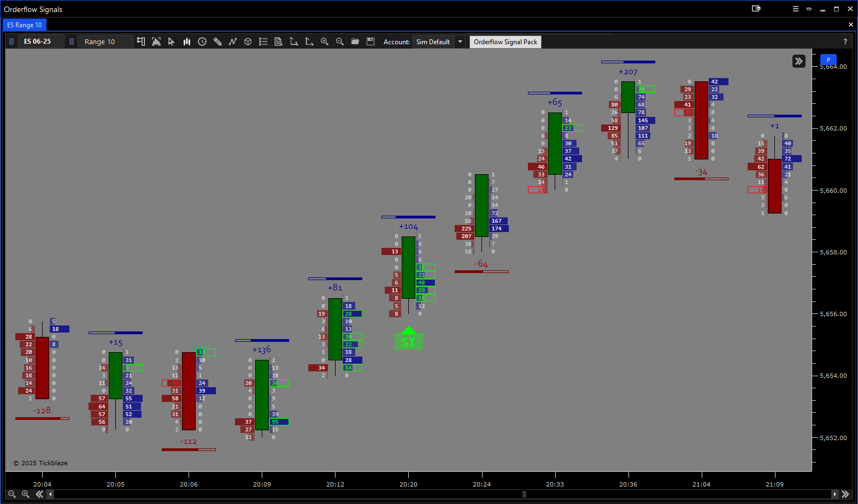Click the title bar pin icon
Screen dimensions: 858x504
[x=809, y=9]
